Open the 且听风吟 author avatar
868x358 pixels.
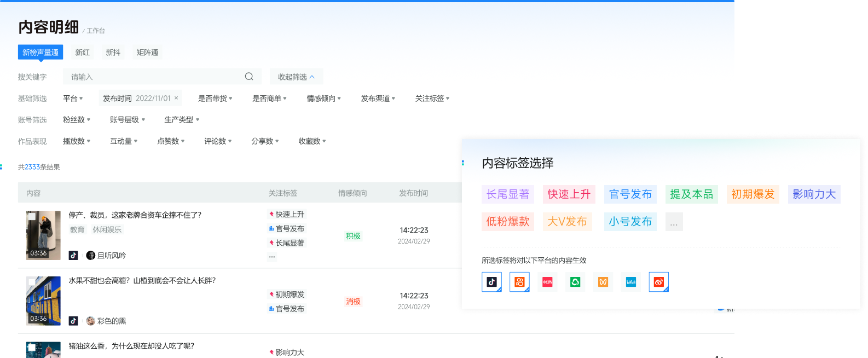[x=91, y=255]
